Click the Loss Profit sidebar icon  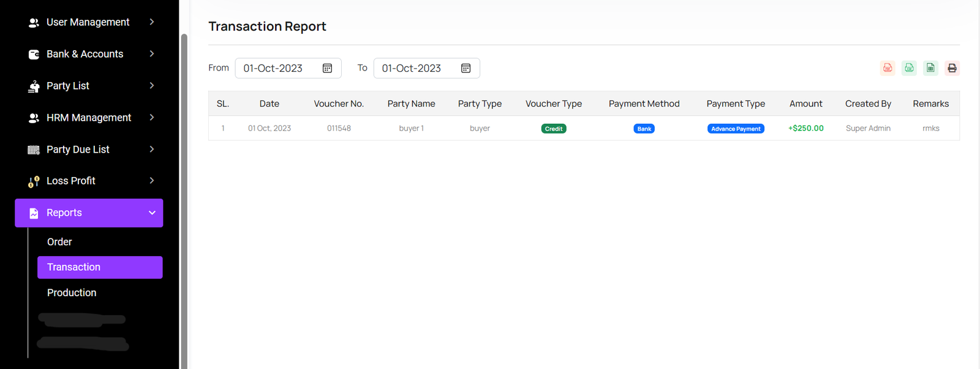pos(34,181)
